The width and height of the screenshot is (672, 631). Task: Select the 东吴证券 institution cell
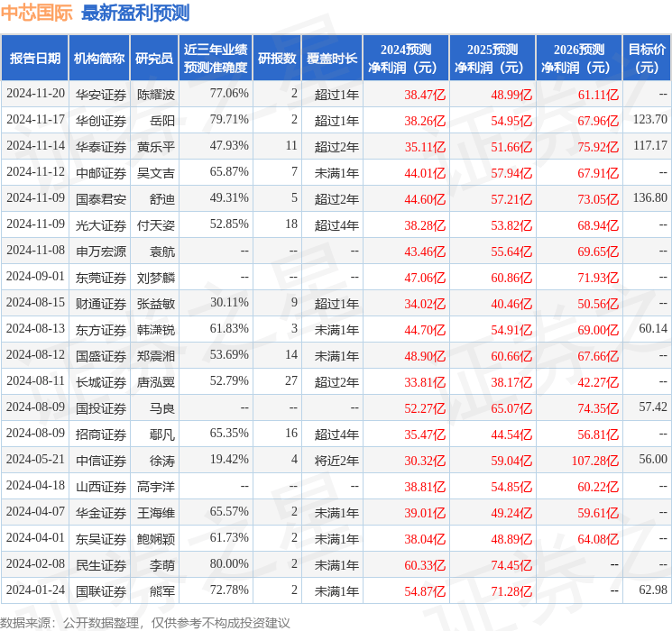(101, 539)
